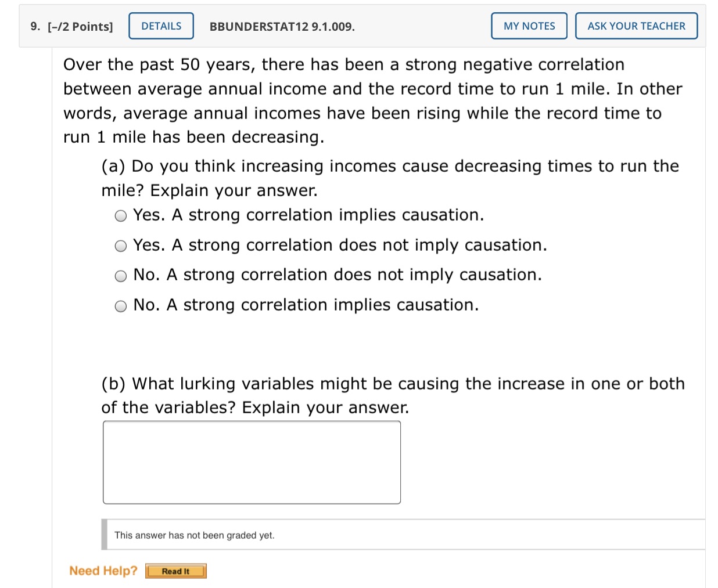Click the [–/2 Points] score indicator
This screenshot has height=588, width=718.
[80, 26]
